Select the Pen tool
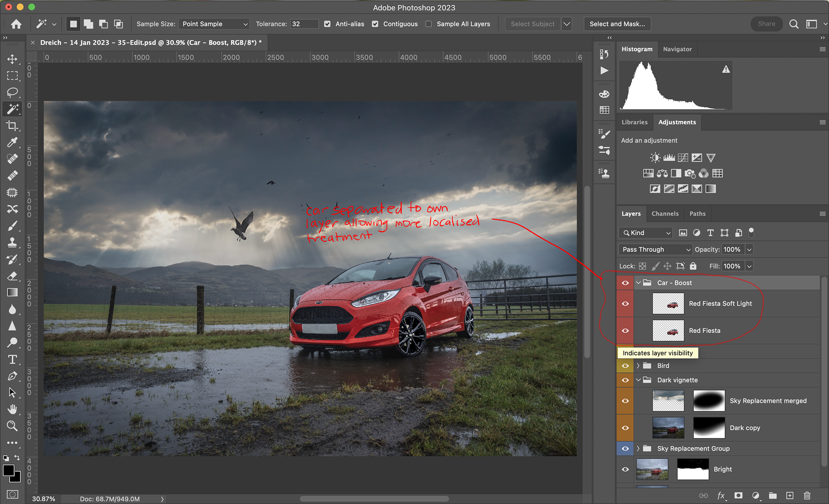This screenshot has width=829, height=504. (x=12, y=376)
